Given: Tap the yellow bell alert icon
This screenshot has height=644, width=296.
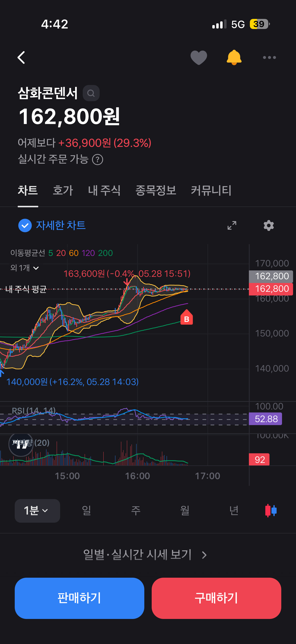Looking at the screenshot, I should [234, 57].
